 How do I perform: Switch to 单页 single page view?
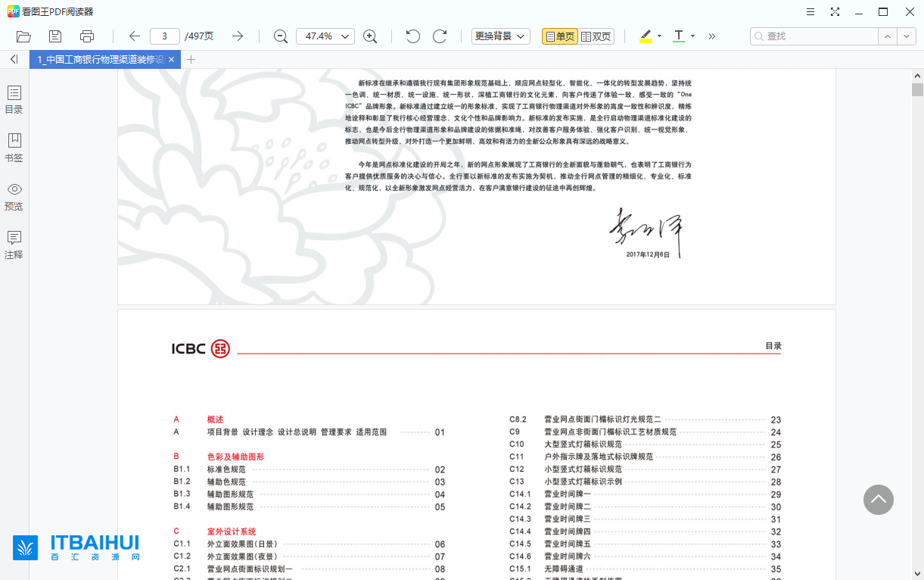559,36
